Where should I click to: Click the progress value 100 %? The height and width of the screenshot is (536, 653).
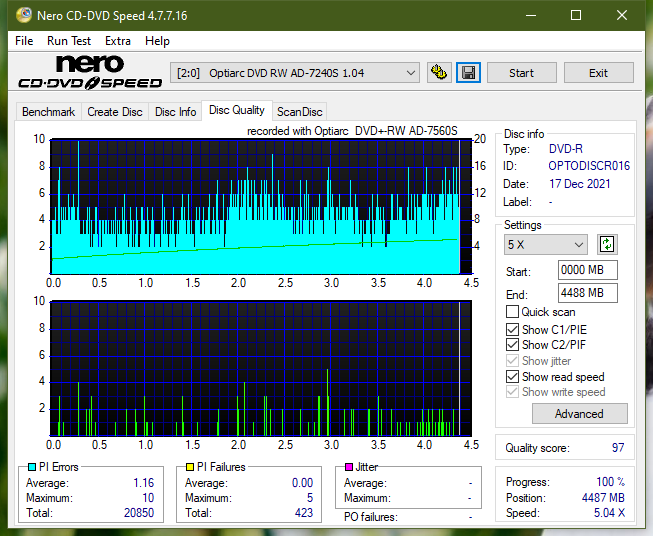click(x=611, y=482)
